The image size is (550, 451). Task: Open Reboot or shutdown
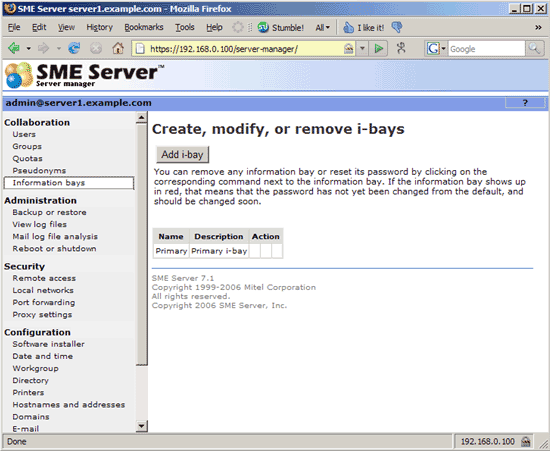point(54,249)
